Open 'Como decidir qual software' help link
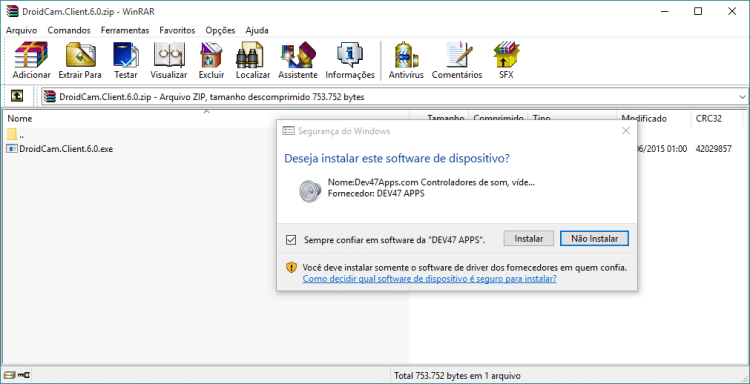750x384 pixels. point(429,279)
